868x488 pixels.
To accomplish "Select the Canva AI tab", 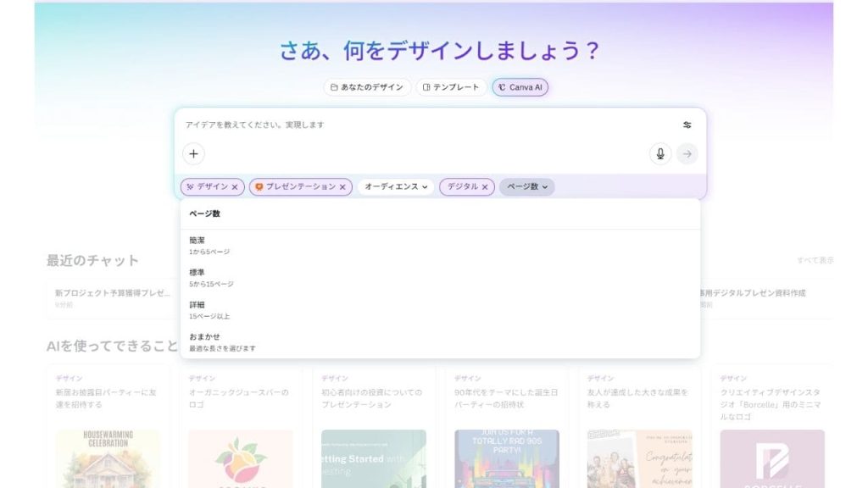I will coord(520,87).
